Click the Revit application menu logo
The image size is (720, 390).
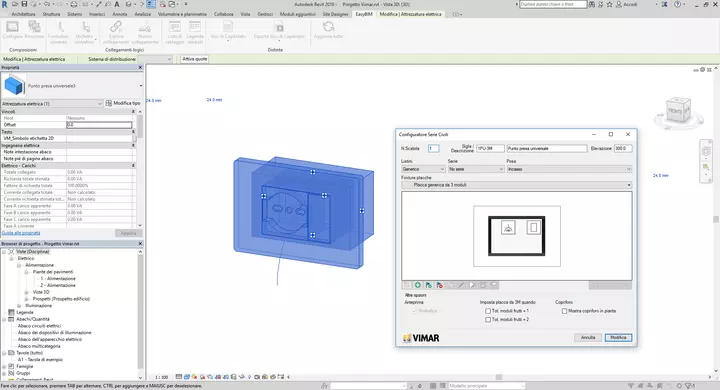coord(5,4)
